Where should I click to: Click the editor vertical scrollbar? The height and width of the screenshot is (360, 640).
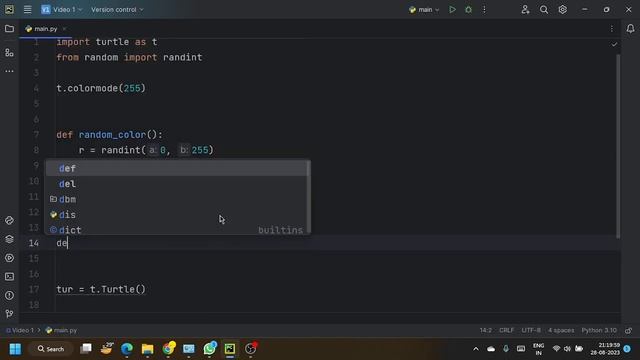[618, 146]
